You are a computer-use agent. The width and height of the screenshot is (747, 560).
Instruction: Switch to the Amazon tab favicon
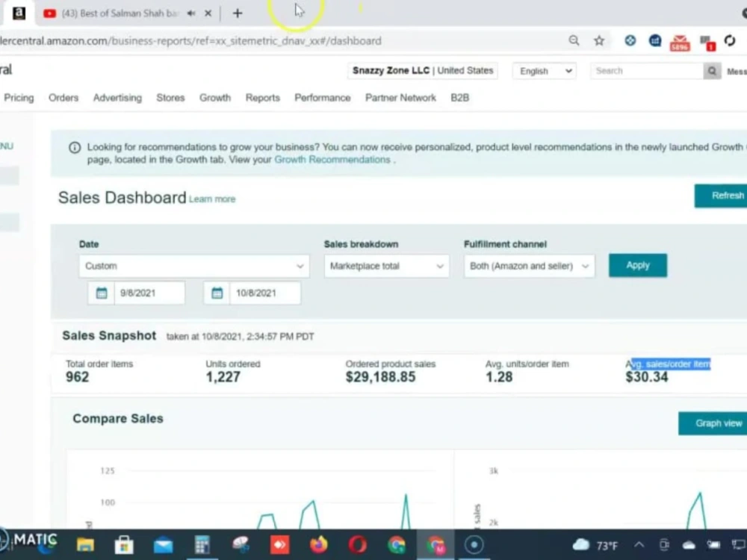pyautogui.click(x=19, y=13)
